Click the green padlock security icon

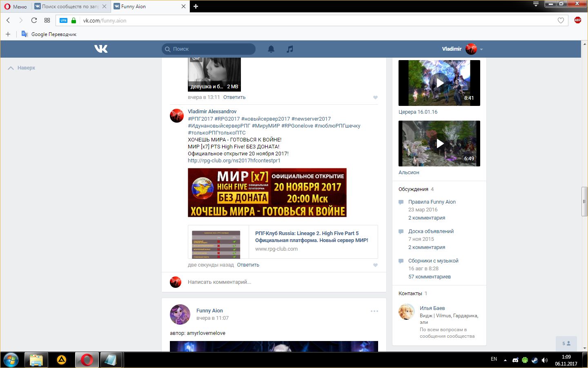coord(73,20)
